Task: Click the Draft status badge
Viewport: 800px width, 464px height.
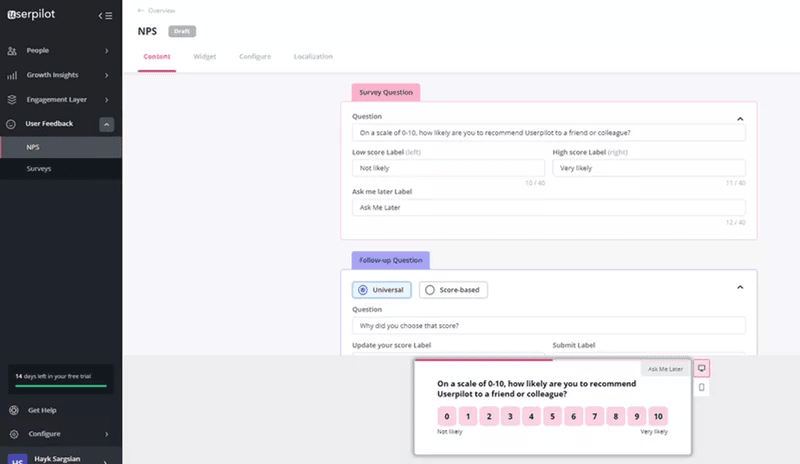Action: tap(182, 31)
